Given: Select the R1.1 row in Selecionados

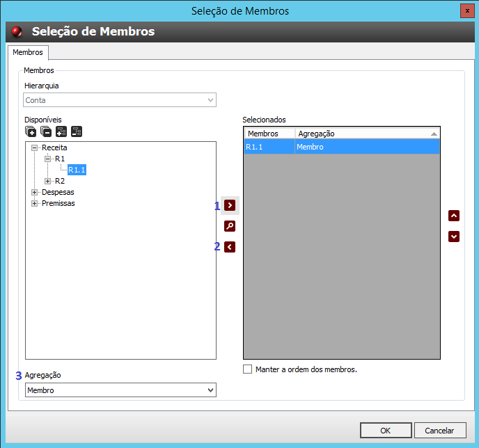Looking at the screenshot, I should pos(342,147).
